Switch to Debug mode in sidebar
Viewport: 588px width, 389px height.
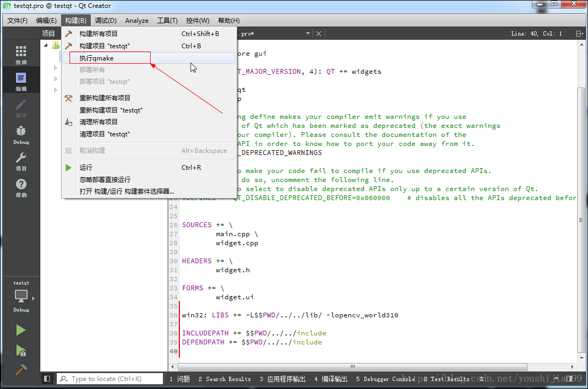(21, 135)
